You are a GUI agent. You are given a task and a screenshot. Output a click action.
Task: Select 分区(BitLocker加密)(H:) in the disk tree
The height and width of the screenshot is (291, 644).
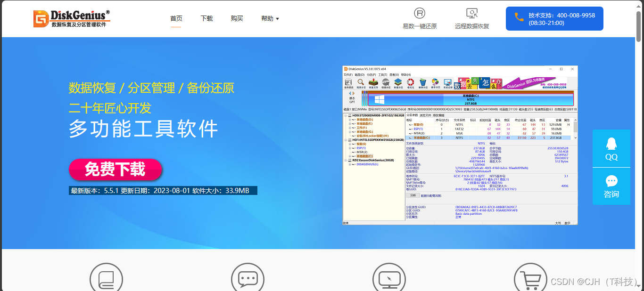[372, 136]
